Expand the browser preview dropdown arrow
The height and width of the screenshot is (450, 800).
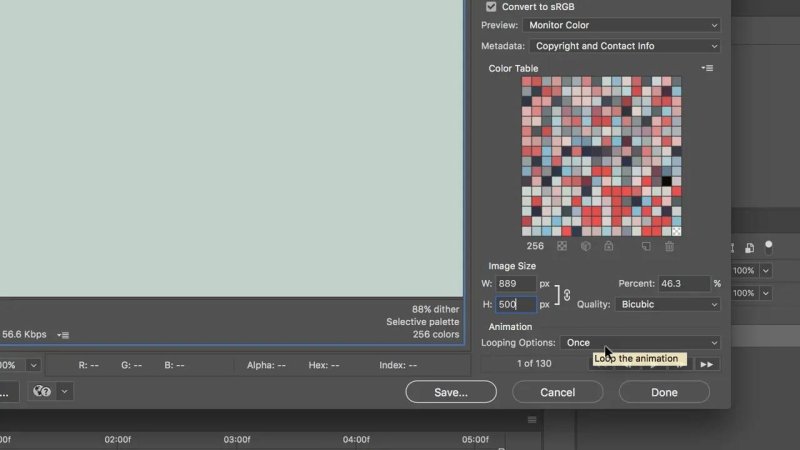pos(64,391)
